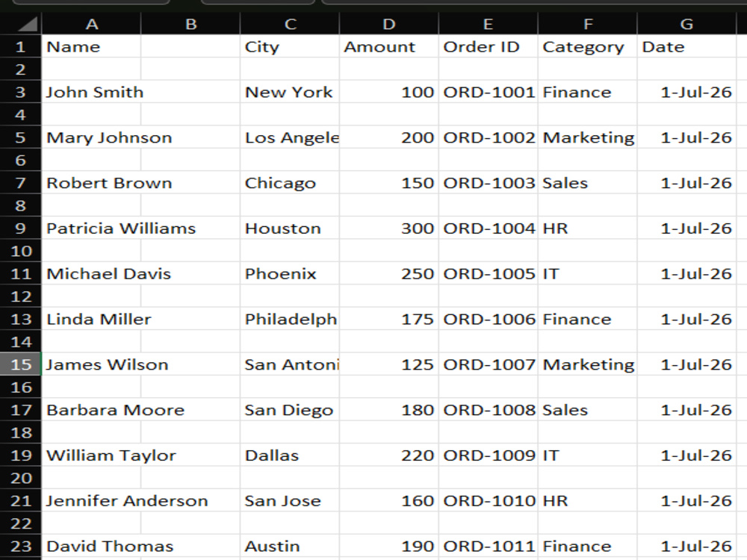Image resolution: width=747 pixels, height=560 pixels.
Task: Select column G header
Action: (x=686, y=24)
